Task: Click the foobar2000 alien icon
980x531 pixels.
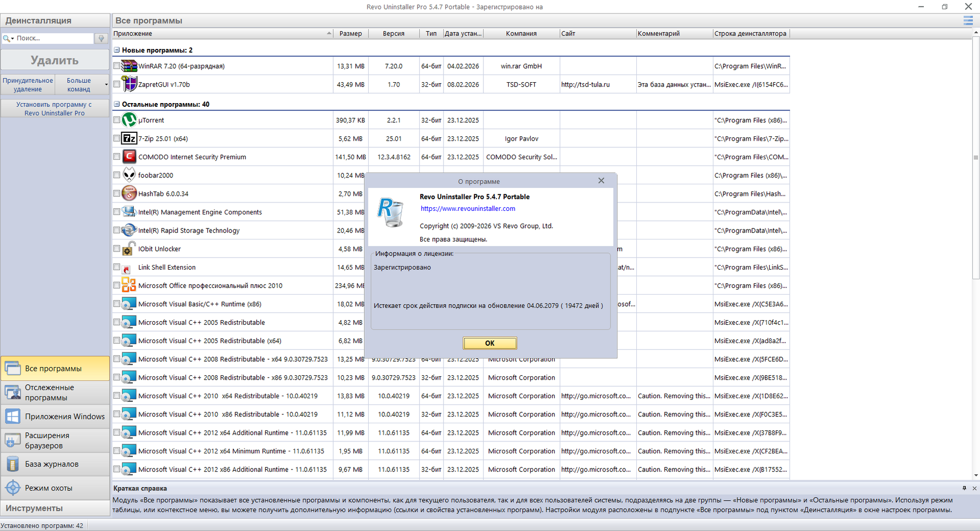Action: (129, 175)
